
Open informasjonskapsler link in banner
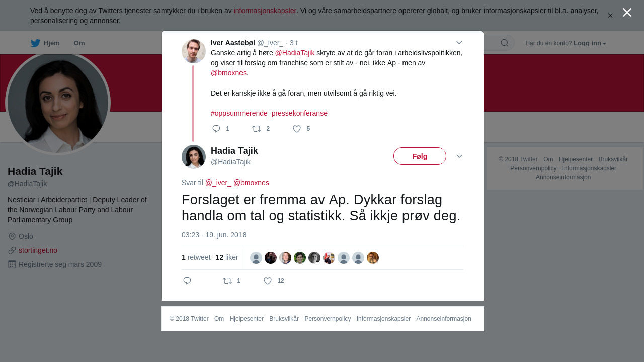(x=265, y=11)
